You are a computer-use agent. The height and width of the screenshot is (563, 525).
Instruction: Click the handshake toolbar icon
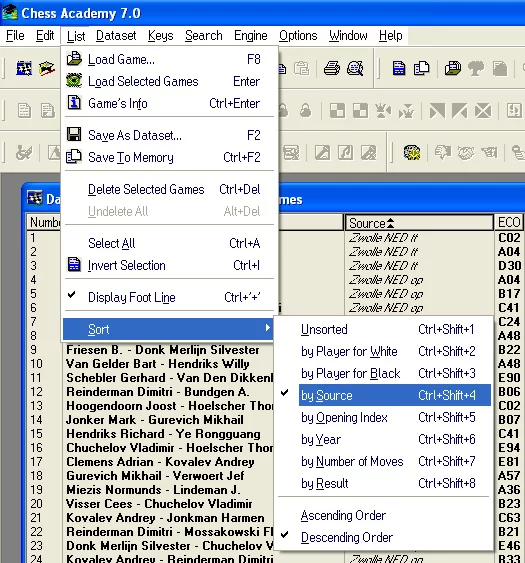click(x=466, y=153)
